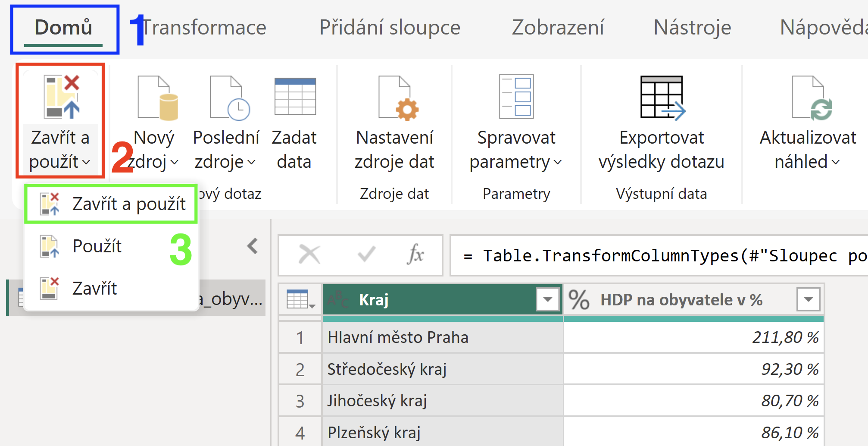This screenshot has width=868, height=446.
Task: Open the Kraj column filter dropdown
Action: pyautogui.click(x=548, y=299)
